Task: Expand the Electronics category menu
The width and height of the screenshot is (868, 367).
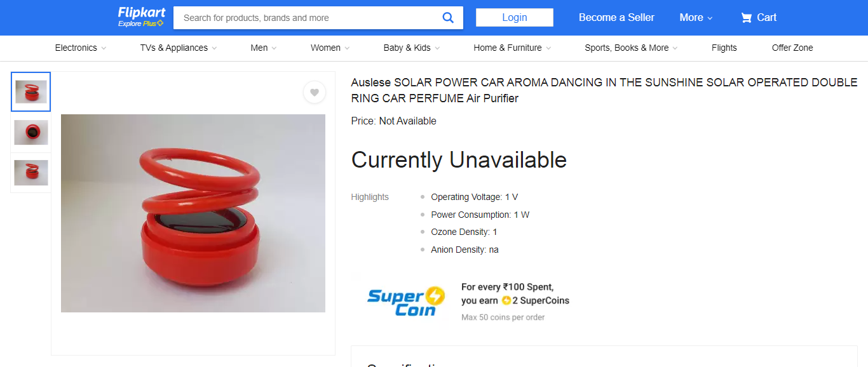Action: pyautogui.click(x=80, y=48)
